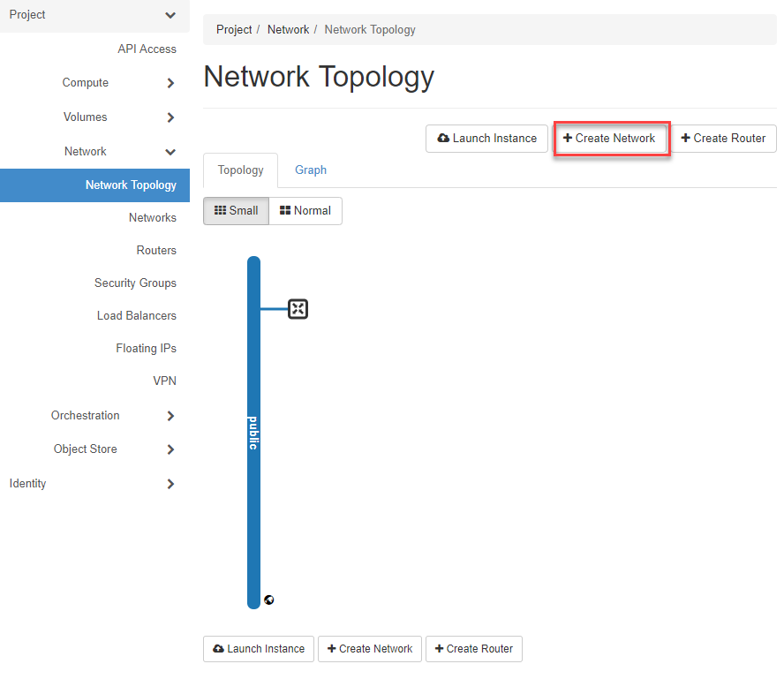Select the Topology tab

click(x=240, y=170)
